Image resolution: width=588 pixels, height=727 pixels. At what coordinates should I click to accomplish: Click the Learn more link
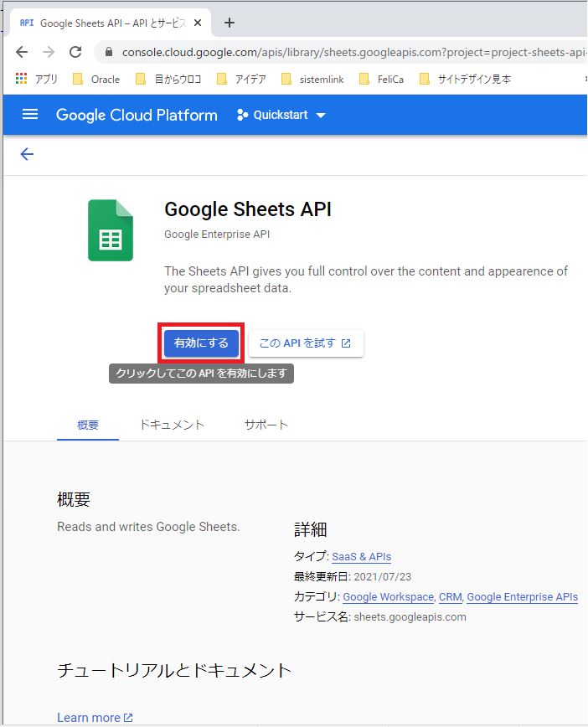[90, 717]
